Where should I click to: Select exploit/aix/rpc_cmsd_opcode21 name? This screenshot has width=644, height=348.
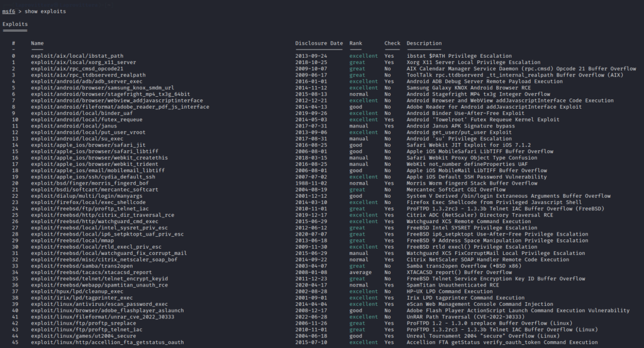pos(77,68)
